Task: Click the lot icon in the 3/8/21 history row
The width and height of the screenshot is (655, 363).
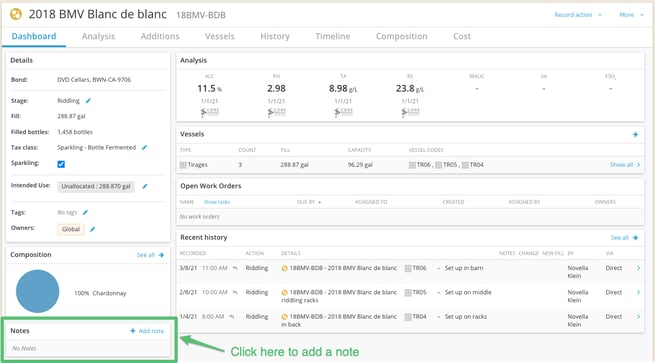Action: (284, 268)
